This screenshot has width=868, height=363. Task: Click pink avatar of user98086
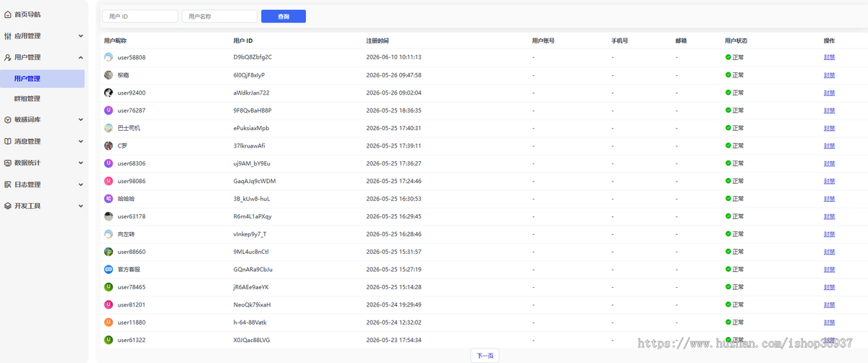tap(109, 181)
